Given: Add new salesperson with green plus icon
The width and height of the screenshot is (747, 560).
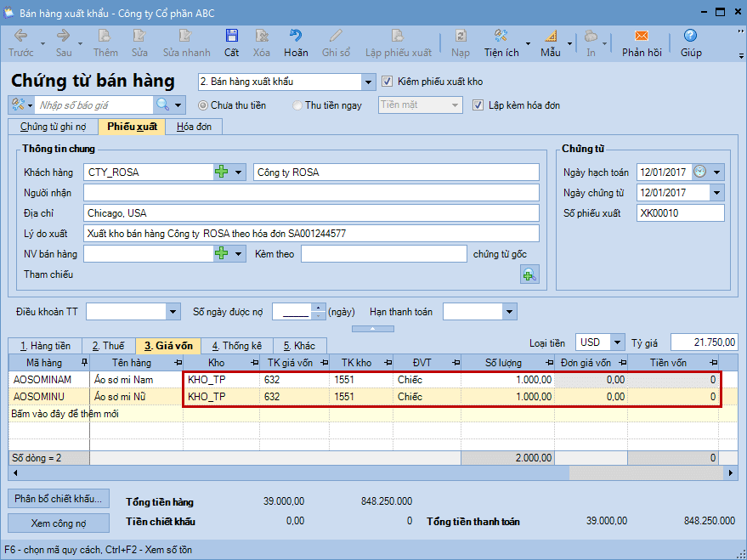Looking at the screenshot, I should pos(222,253).
